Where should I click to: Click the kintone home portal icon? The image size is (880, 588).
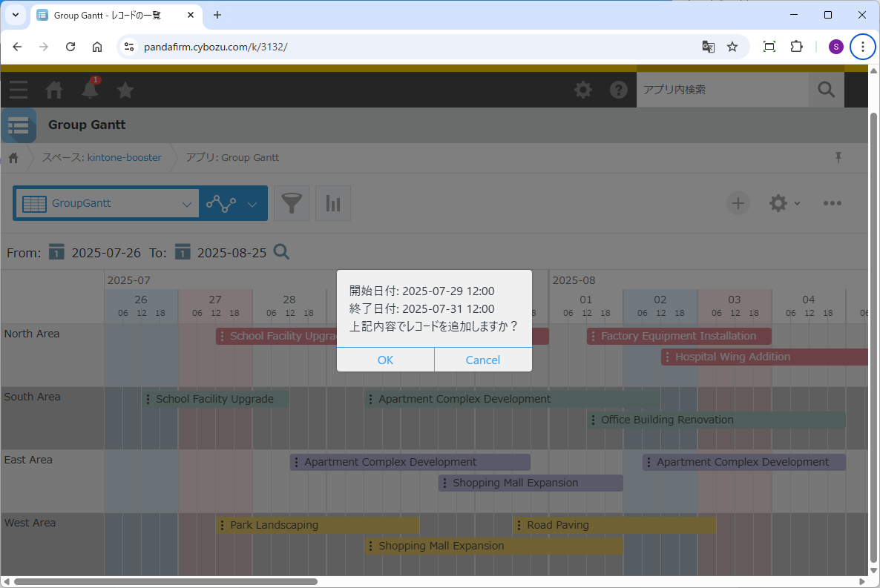[54, 90]
